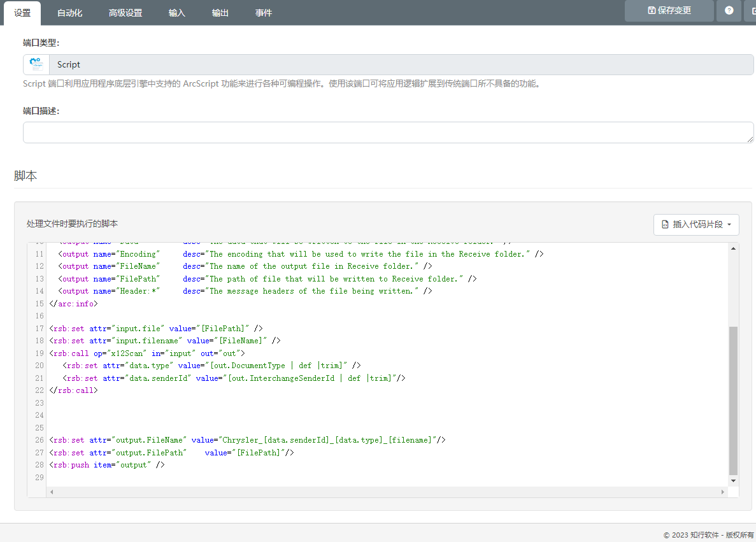The width and height of the screenshot is (756, 542).
Task: Click the empty line 29 in editor
Action: coord(386,478)
